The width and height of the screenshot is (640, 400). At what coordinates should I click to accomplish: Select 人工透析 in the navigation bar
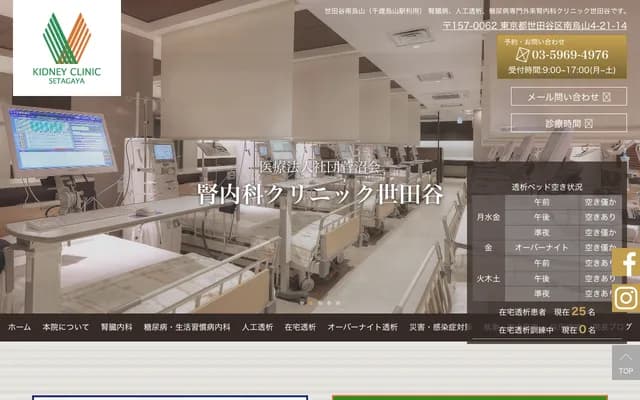coord(257,327)
